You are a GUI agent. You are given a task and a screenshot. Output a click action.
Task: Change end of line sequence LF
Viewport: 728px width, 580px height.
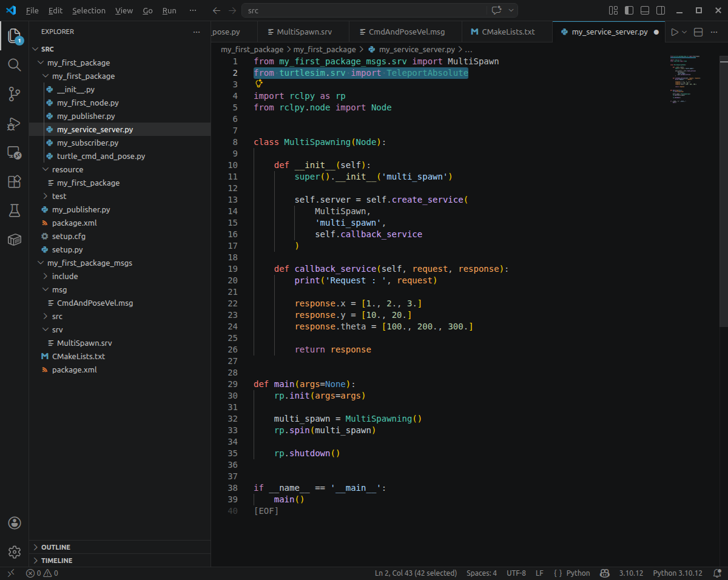(539, 573)
